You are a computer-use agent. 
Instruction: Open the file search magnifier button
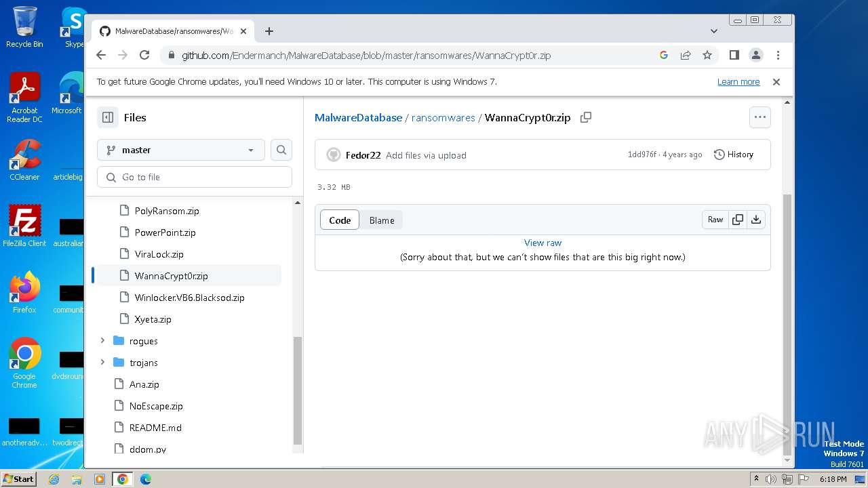pos(281,150)
